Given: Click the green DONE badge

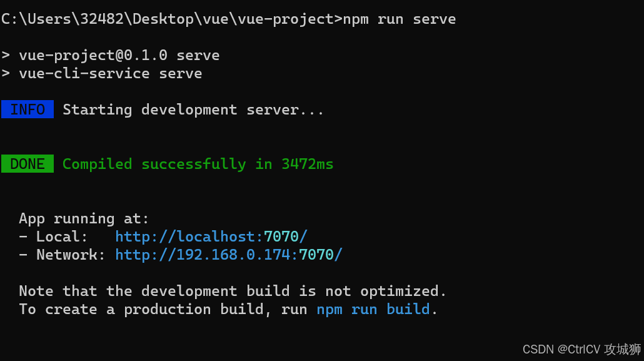Looking at the screenshot, I should tap(28, 164).
